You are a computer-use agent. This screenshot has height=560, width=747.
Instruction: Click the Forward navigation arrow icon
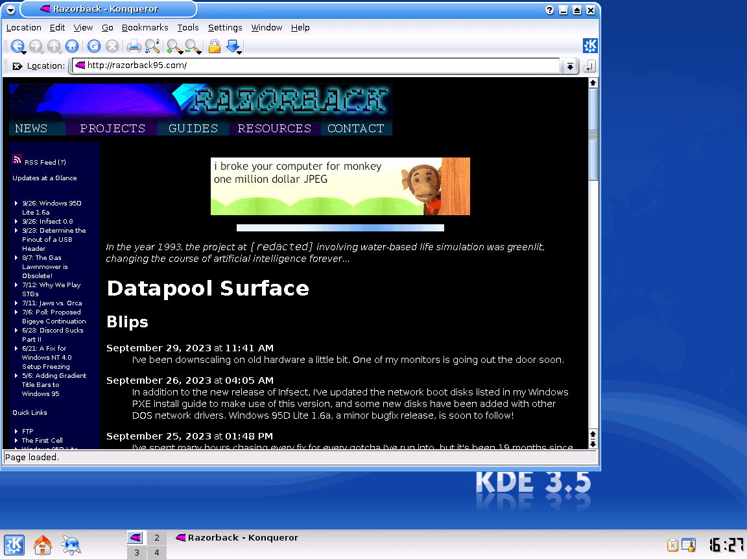pos(36,46)
